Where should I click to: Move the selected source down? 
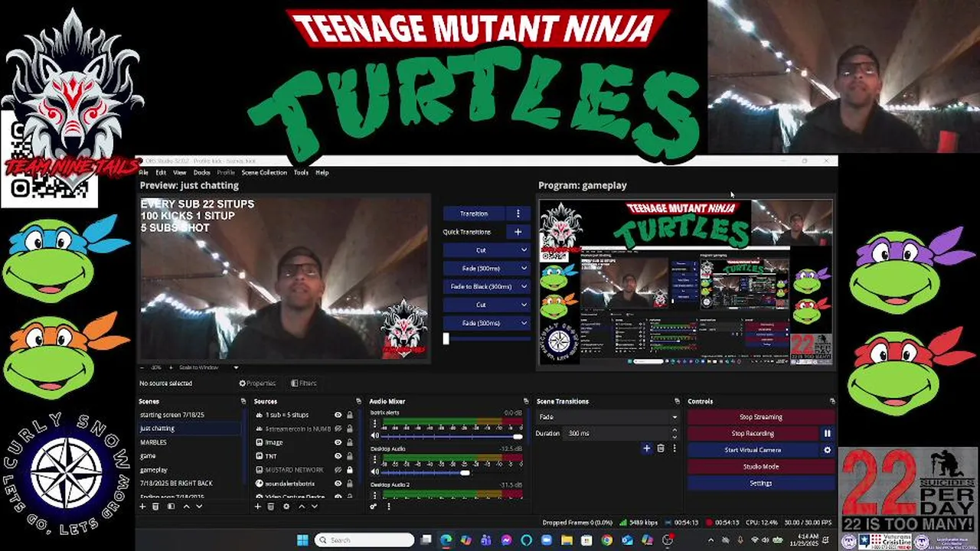pyautogui.click(x=315, y=506)
